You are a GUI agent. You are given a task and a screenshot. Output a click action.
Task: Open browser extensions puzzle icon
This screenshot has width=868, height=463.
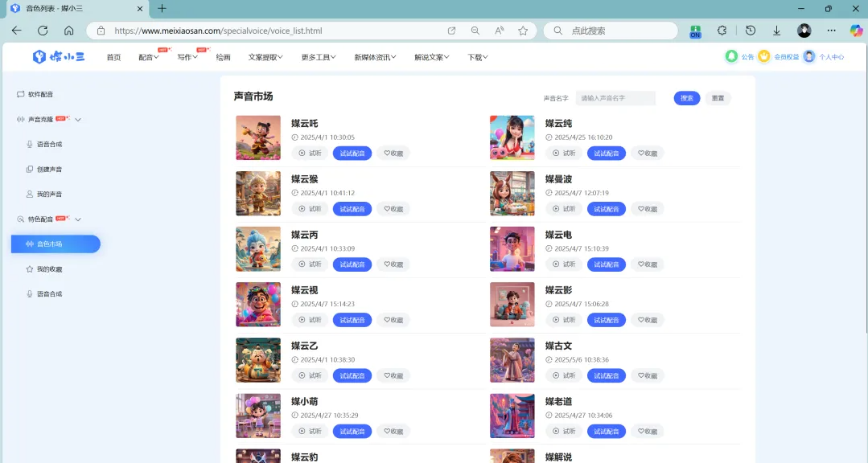pyautogui.click(x=722, y=31)
